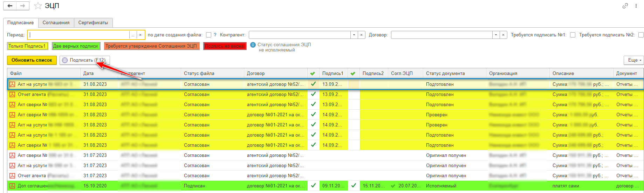Click the Обновить список button
The height and width of the screenshot is (193, 644).
coord(32,60)
